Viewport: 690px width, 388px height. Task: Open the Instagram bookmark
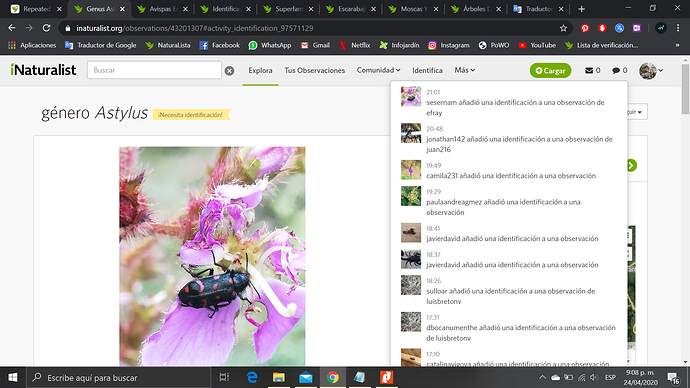click(449, 45)
